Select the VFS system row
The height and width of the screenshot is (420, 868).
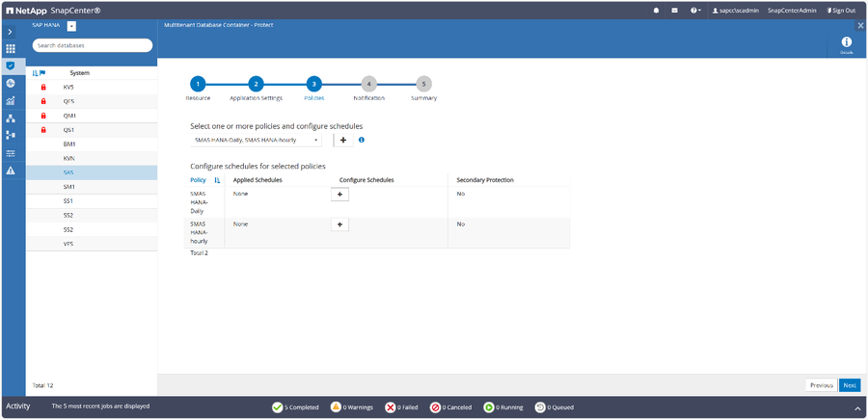(92, 244)
